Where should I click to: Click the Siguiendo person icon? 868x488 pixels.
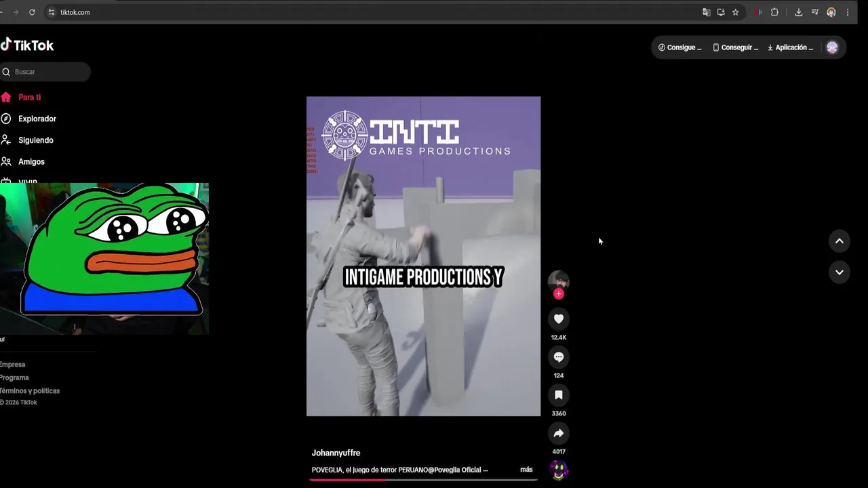(5, 140)
